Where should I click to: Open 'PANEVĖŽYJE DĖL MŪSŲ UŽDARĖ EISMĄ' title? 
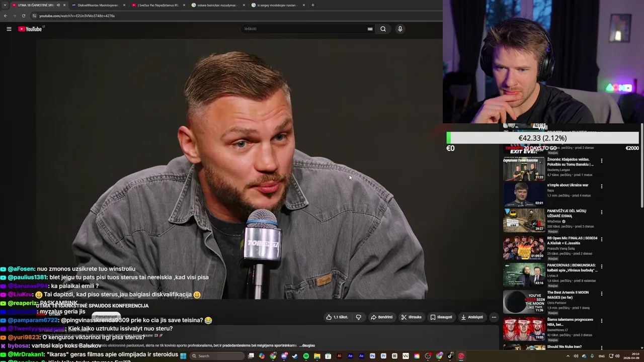pos(567,213)
